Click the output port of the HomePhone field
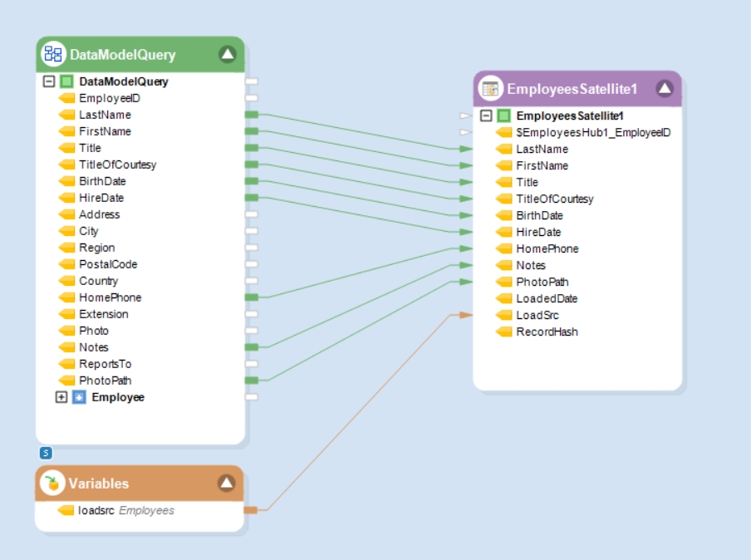This screenshot has height=560, width=751. pos(252,297)
